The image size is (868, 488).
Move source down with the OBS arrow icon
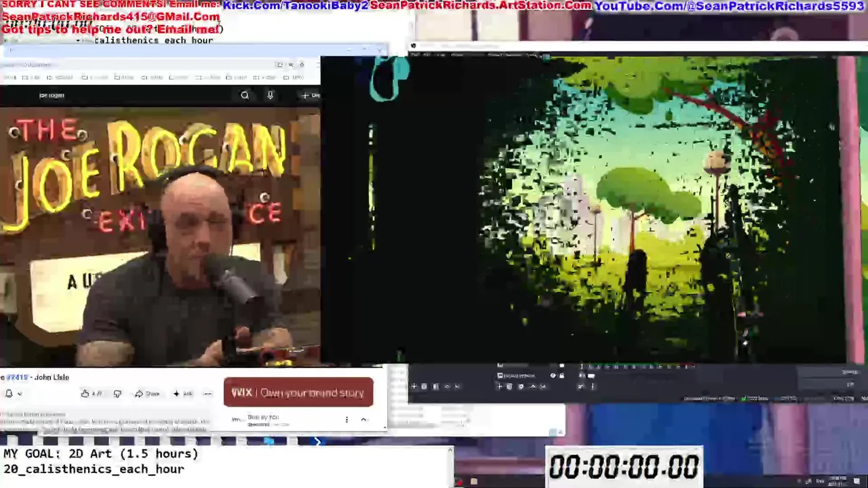click(x=542, y=386)
